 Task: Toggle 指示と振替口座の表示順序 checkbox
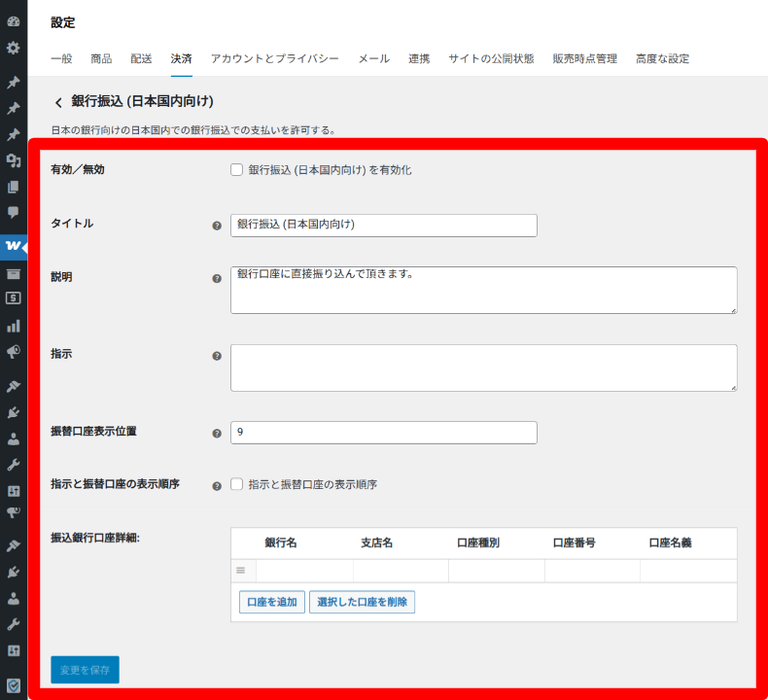pyautogui.click(x=236, y=484)
